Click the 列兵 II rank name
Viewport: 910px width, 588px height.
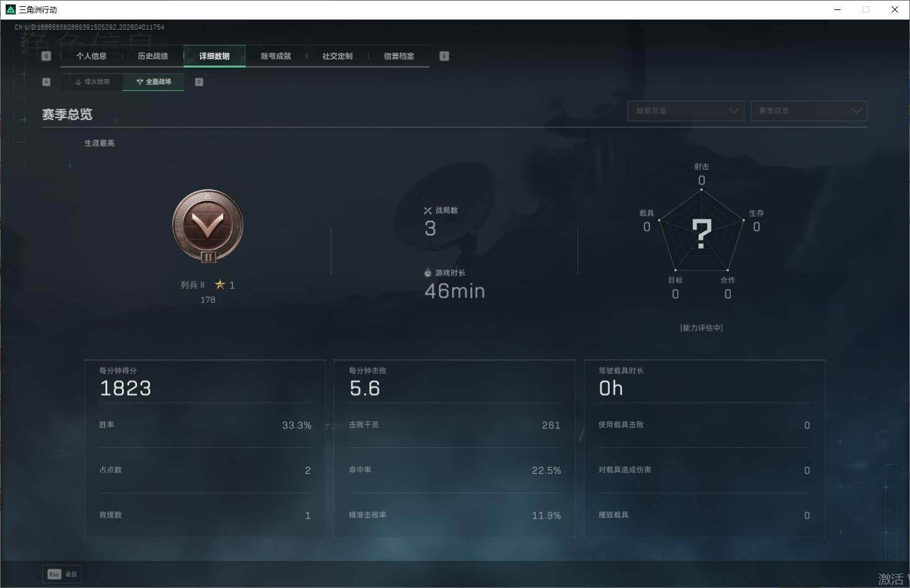click(x=192, y=285)
